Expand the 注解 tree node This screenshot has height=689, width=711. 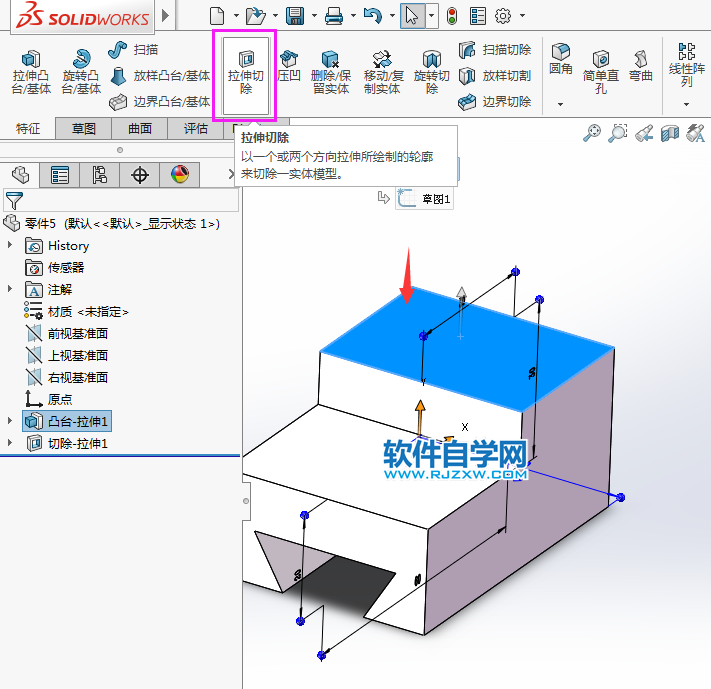click(x=10, y=288)
